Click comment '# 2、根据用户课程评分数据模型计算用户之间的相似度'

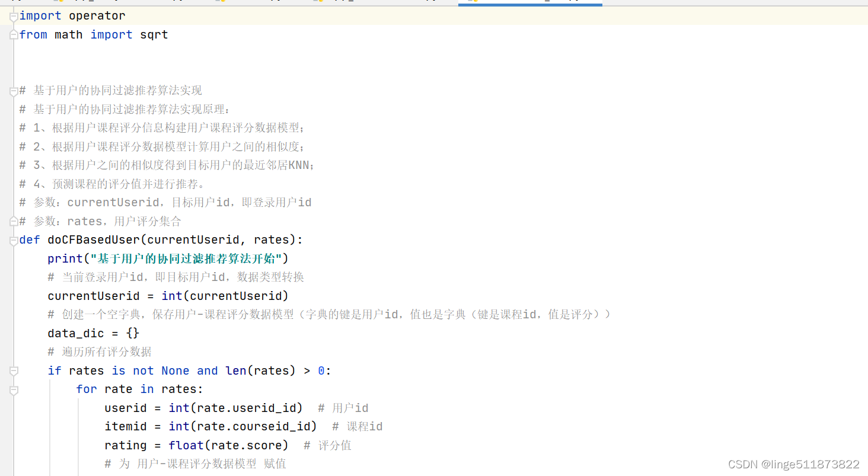coord(162,146)
